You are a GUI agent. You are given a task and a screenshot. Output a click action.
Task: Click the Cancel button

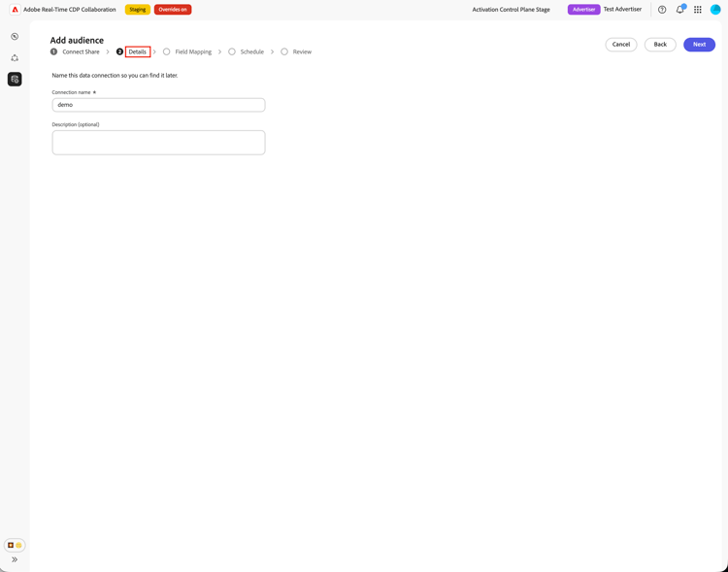click(x=621, y=44)
